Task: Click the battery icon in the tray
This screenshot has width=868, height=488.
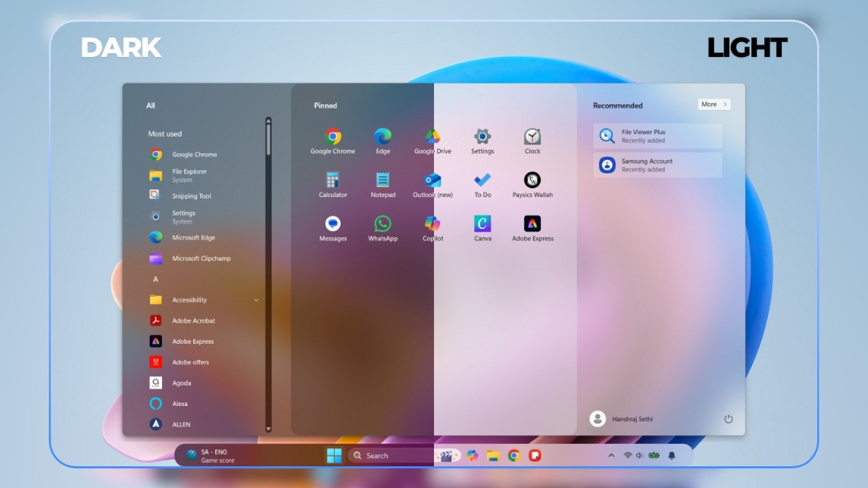Action: click(x=654, y=455)
